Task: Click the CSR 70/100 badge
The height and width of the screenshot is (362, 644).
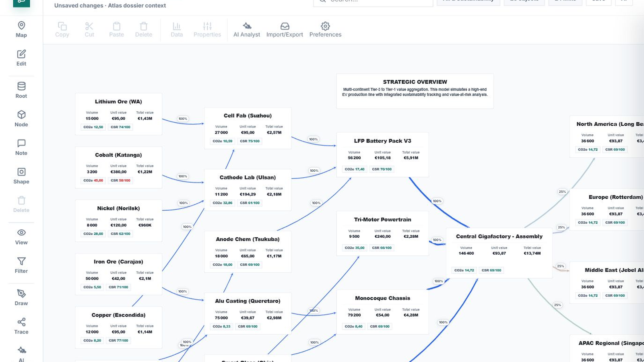Action: pyautogui.click(x=382, y=169)
